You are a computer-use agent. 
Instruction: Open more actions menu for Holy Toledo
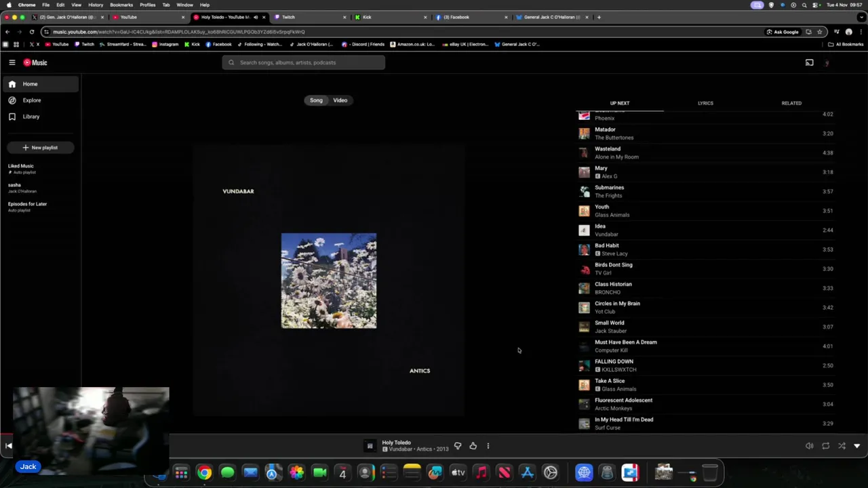click(488, 446)
